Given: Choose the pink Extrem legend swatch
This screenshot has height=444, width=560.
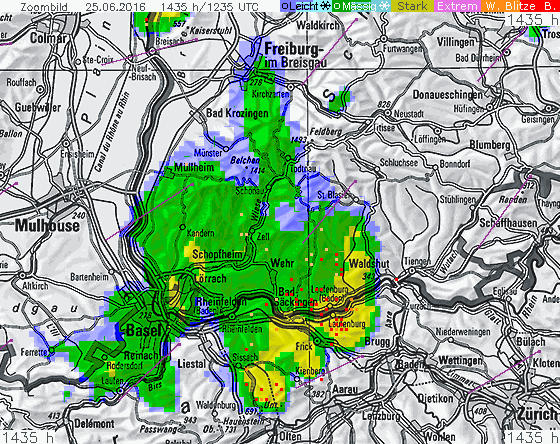Looking at the screenshot, I should point(457,6).
